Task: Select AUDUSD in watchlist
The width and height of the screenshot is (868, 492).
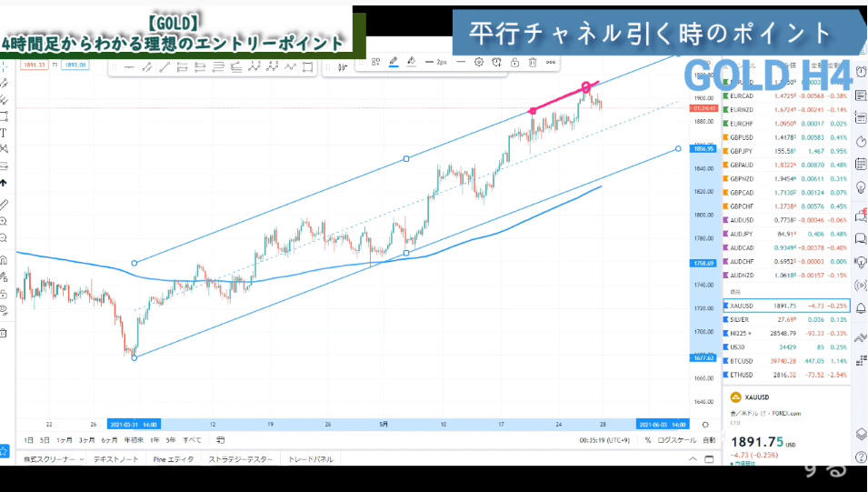Action: click(x=786, y=220)
